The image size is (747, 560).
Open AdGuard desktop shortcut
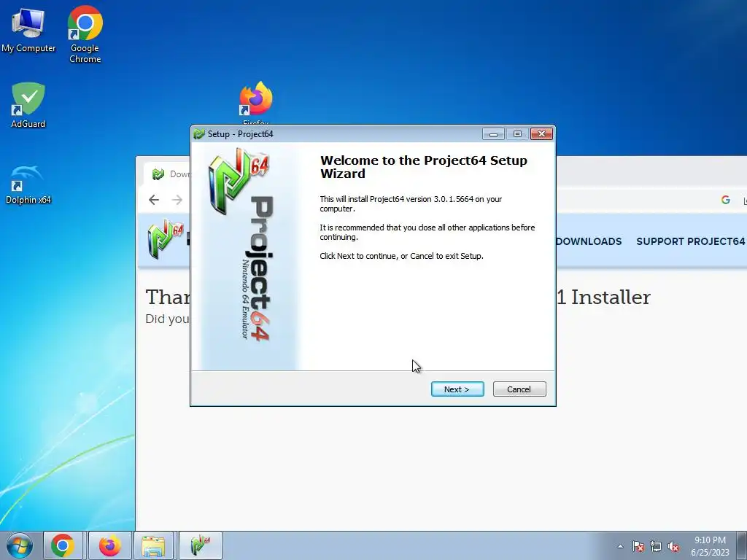pos(28,105)
